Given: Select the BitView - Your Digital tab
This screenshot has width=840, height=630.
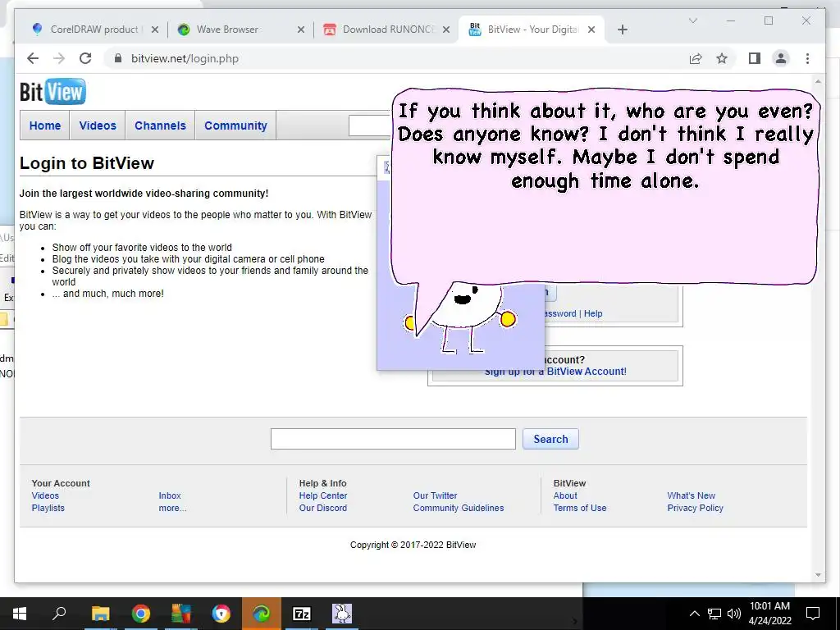Looking at the screenshot, I should tap(532, 30).
